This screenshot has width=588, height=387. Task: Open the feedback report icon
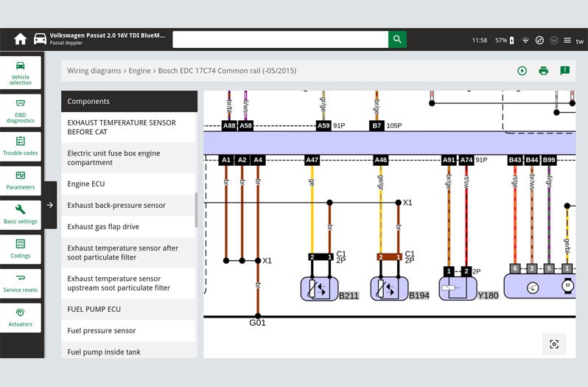tap(564, 71)
